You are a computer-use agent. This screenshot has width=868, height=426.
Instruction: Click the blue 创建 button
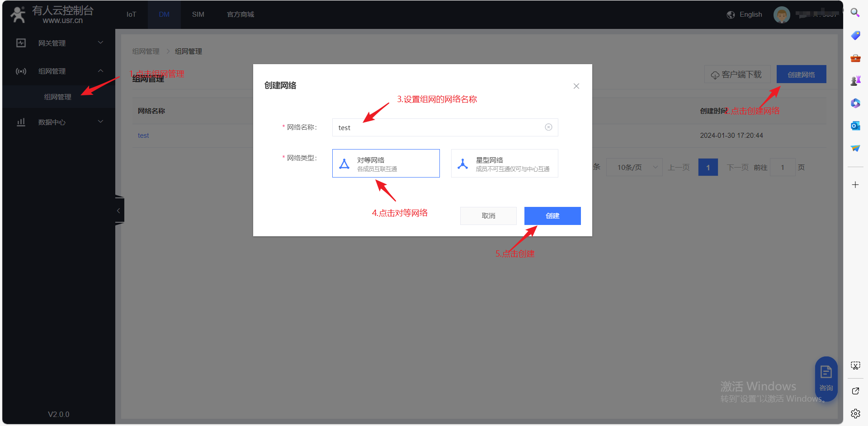tap(552, 216)
